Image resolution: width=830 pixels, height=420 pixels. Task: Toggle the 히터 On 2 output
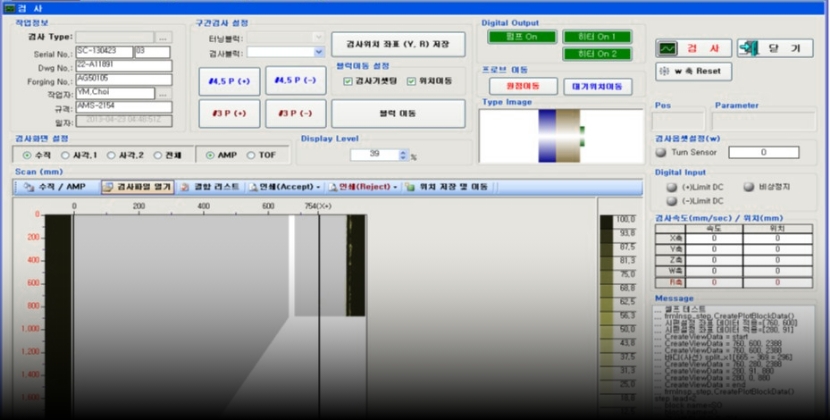597,54
